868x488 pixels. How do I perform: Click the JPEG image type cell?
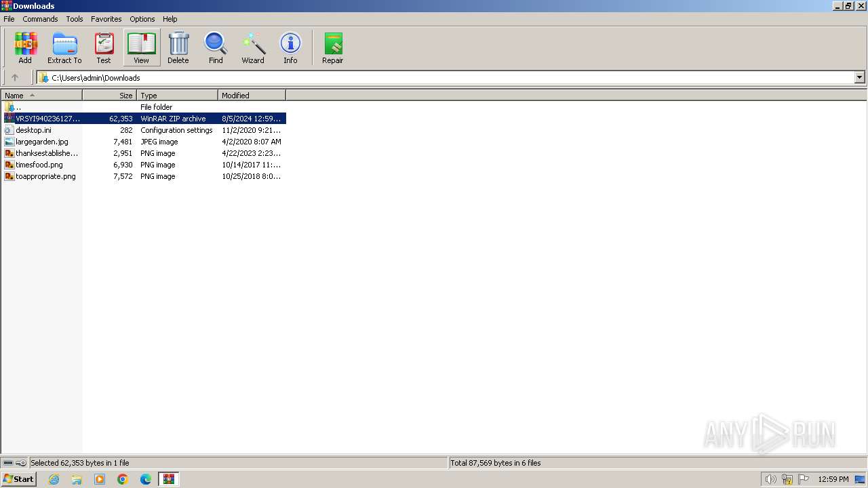[159, 142]
